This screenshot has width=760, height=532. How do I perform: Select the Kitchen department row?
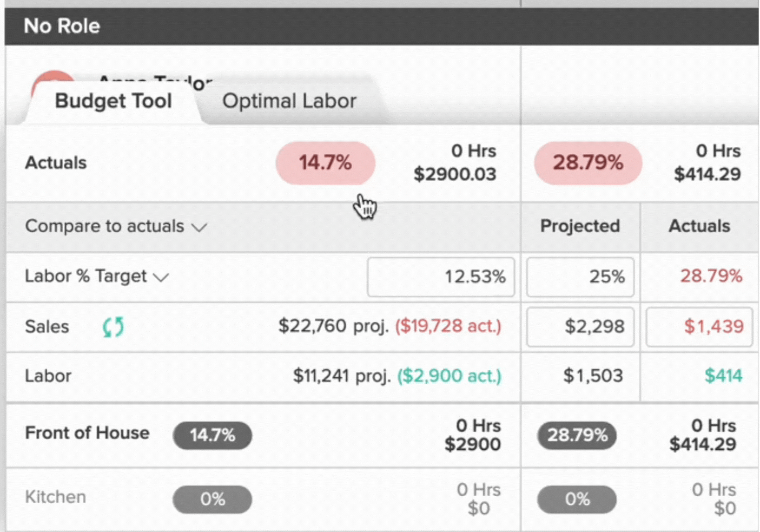pos(55,497)
